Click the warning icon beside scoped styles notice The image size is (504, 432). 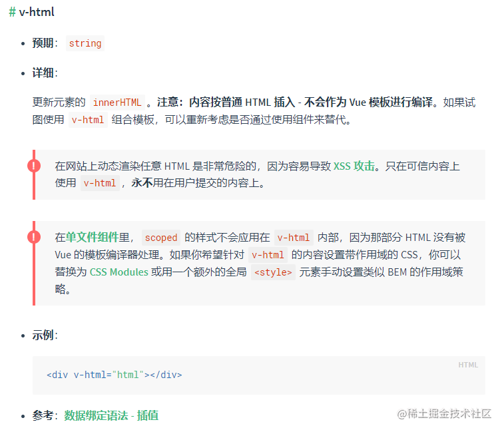(x=34, y=237)
